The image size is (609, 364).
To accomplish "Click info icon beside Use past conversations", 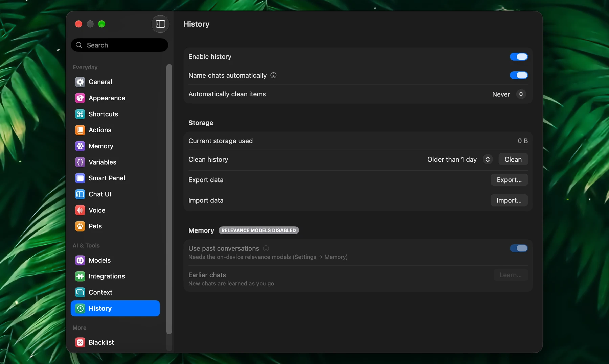I will tap(266, 248).
